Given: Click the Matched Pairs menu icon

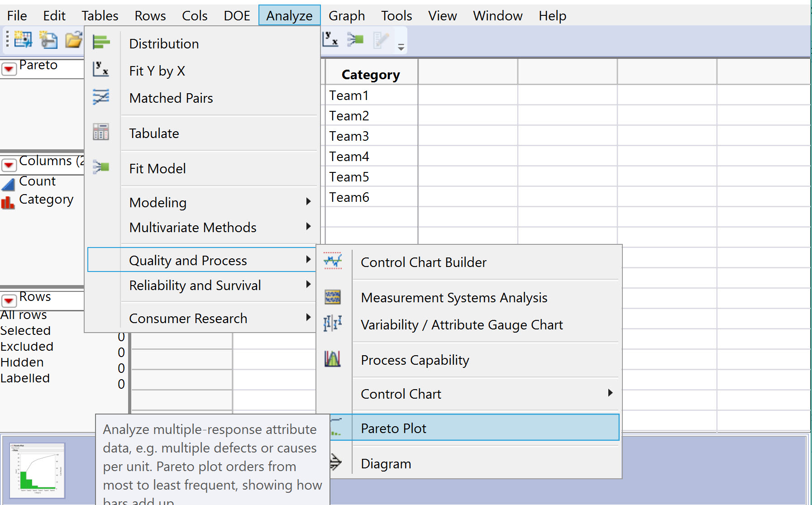Looking at the screenshot, I should [x=101, y=97].
